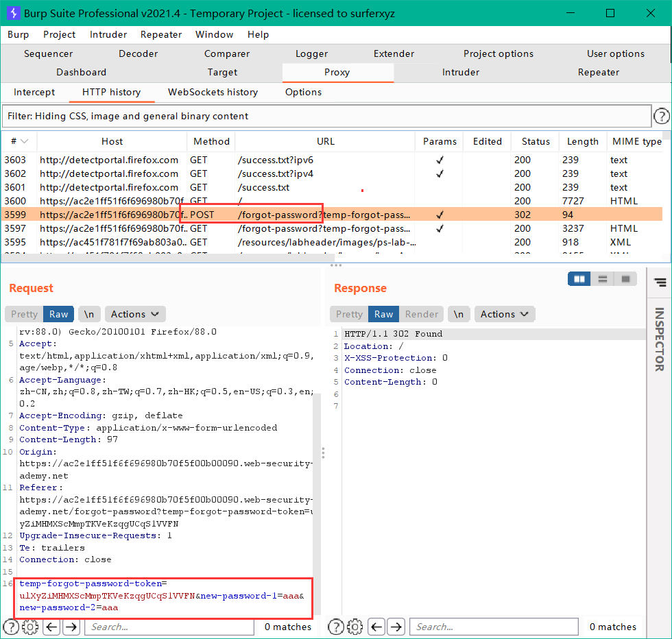Expand Response Actions dropdown

coord(505,314)
